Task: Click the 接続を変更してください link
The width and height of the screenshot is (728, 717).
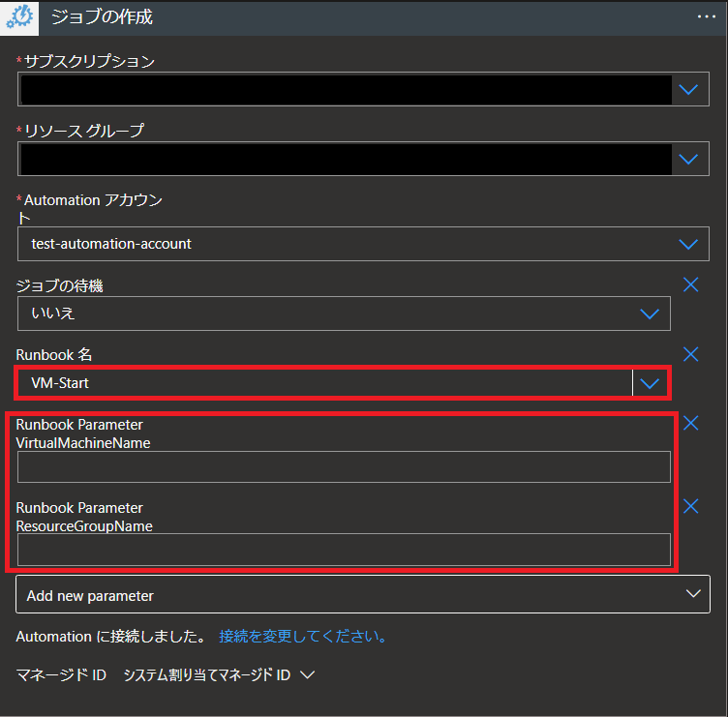Action: click(303, 637)
